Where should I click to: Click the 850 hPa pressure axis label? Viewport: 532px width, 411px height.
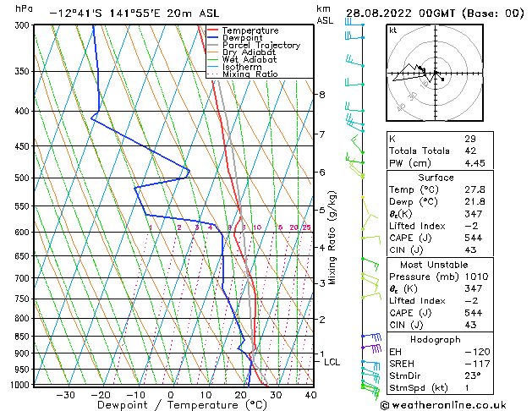(x=24, y=337)
